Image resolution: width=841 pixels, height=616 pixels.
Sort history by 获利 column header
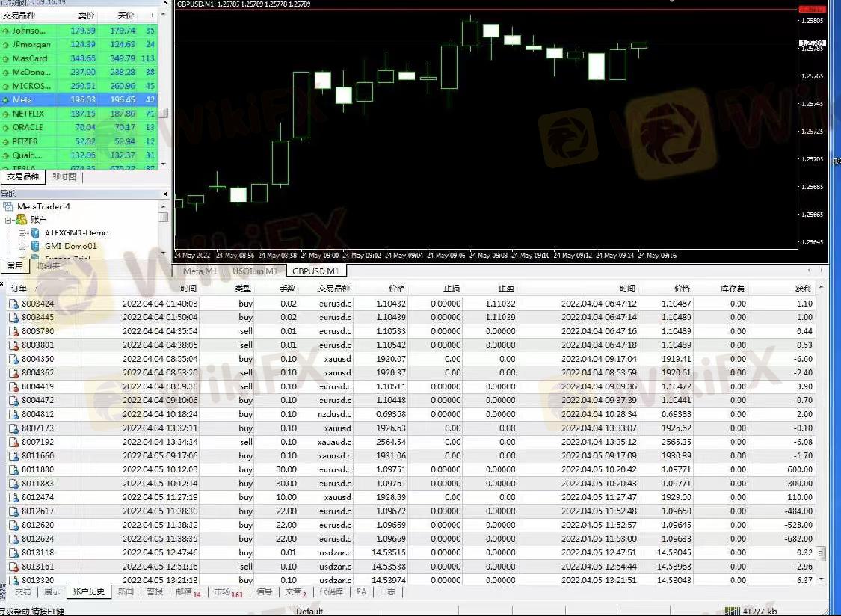click(x=803, y=288)
